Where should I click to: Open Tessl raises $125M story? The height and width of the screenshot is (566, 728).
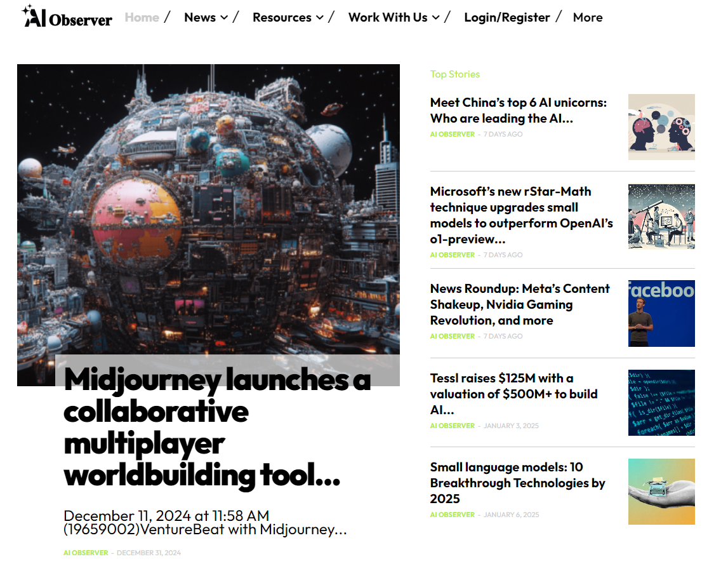tap(514, 394)
